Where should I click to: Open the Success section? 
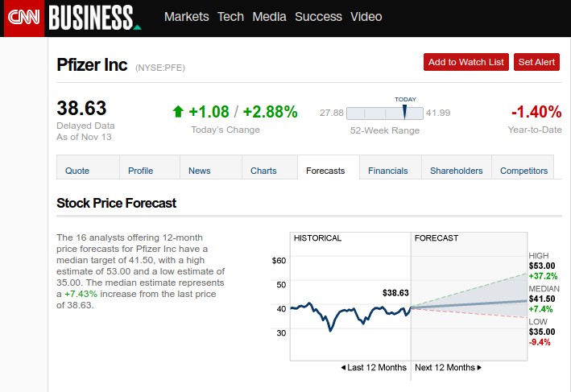coord(319,17)
